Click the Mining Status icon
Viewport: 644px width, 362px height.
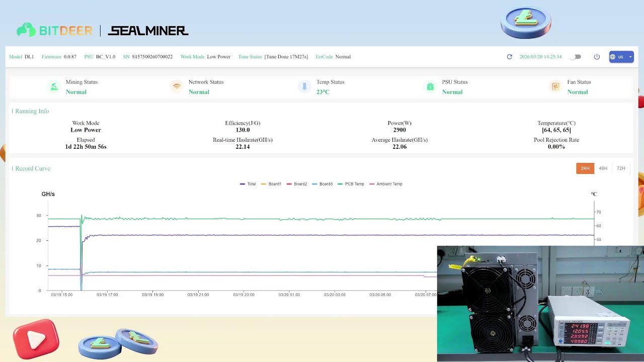[54, 86]
